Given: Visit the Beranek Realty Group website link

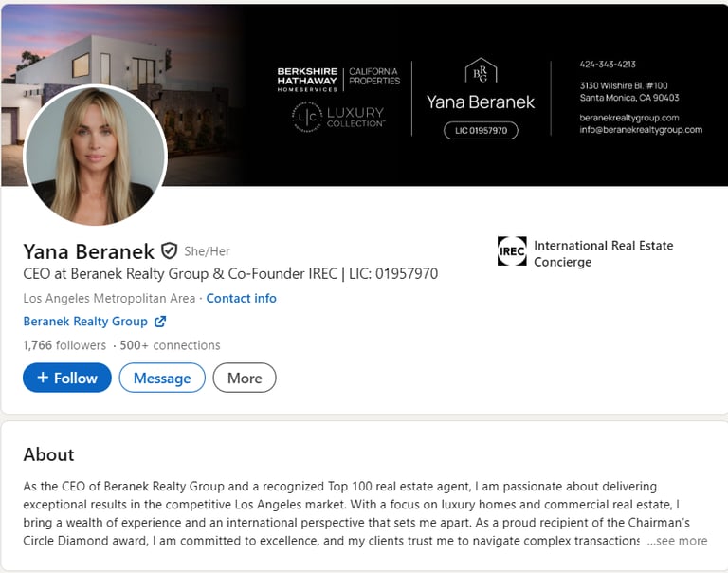Looking at the screenshot, I should click(x=85, y=321).
